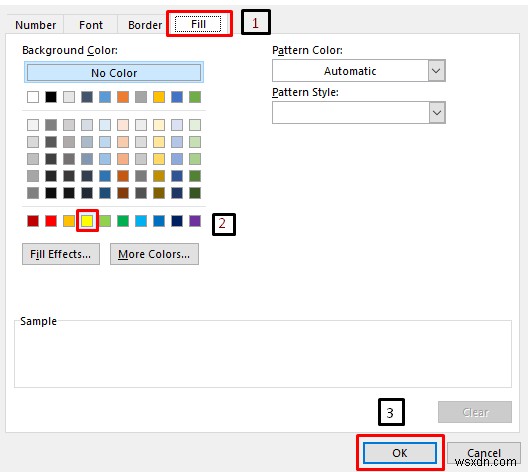Pick the dark olive darkest gold shade
The width and height of the screenshot is (528, 472).
point(159,193)
